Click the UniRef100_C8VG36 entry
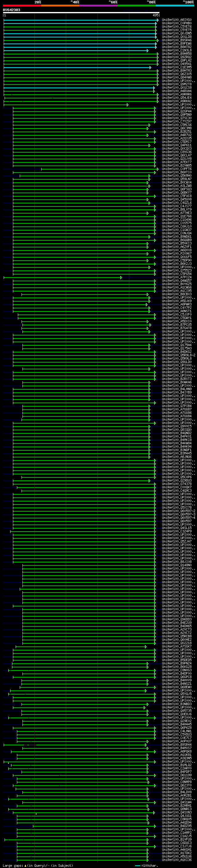Image resolution: width=197 pixels, height=868 pixels. 177,152
